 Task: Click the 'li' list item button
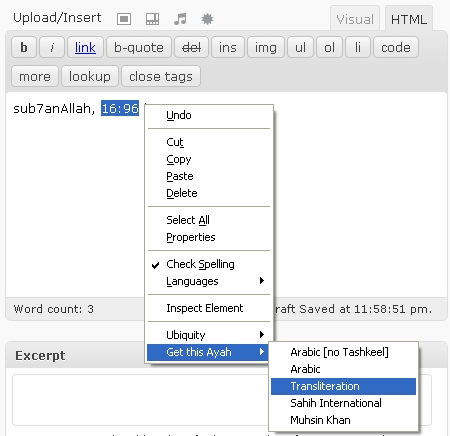coord(358,47)
